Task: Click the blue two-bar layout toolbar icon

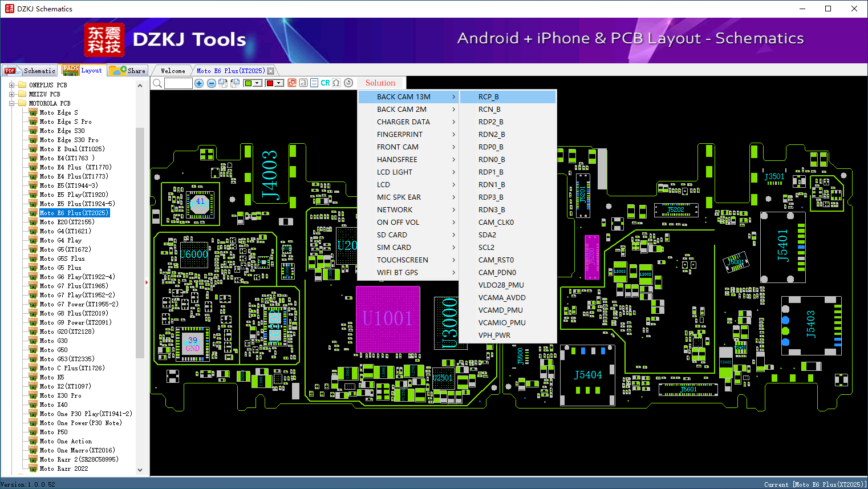Action: pyautogui.click(x=314, y=83)
